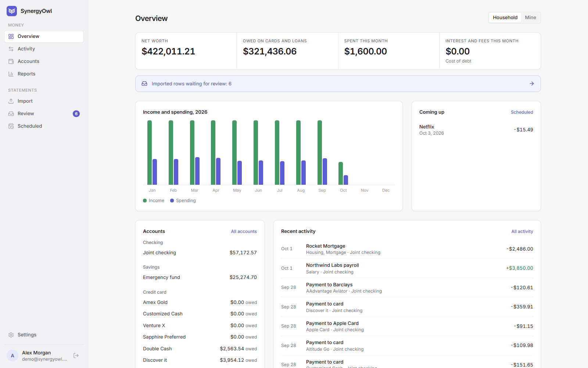This screenshot has width=588, height=368.
Task: Click the Oct income bar in chart
Action: (341, 173)
